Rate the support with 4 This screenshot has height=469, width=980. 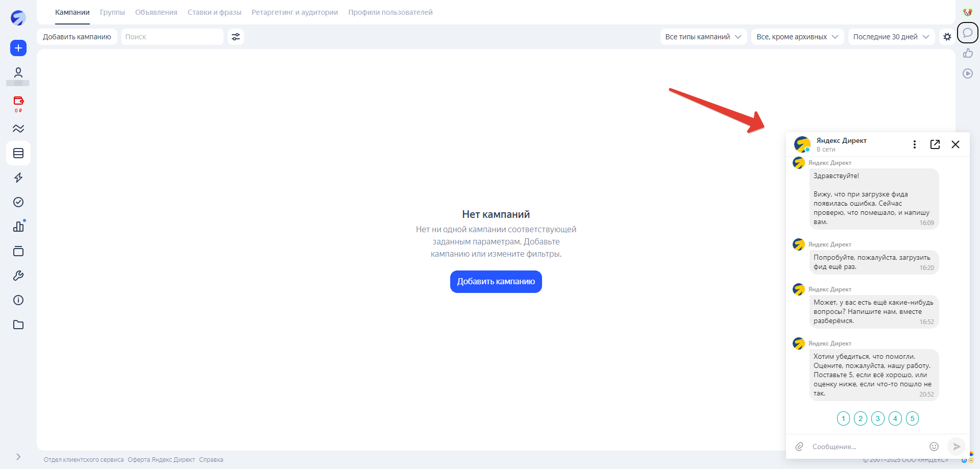pyautogui.click(x=895, y=418)
